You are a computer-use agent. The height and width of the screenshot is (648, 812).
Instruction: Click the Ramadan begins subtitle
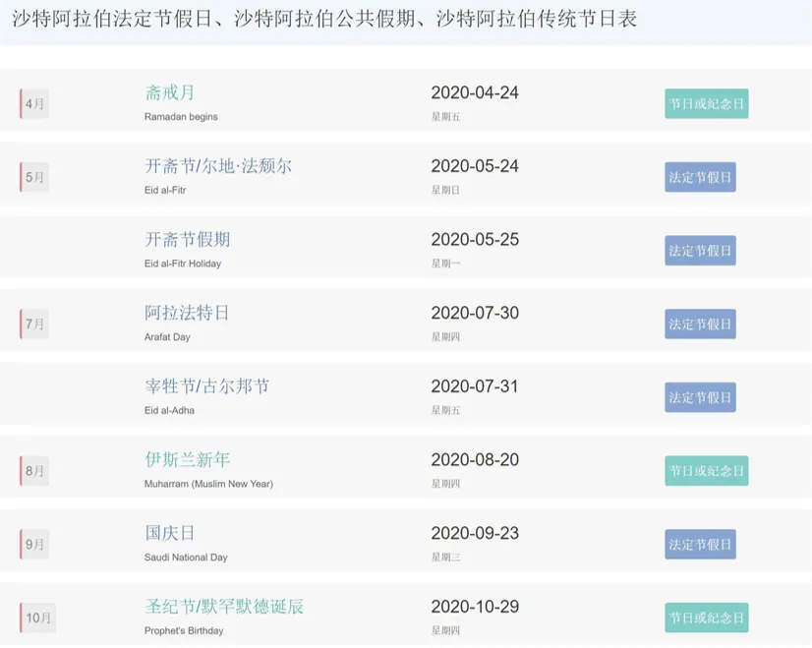tap(181, 117)
